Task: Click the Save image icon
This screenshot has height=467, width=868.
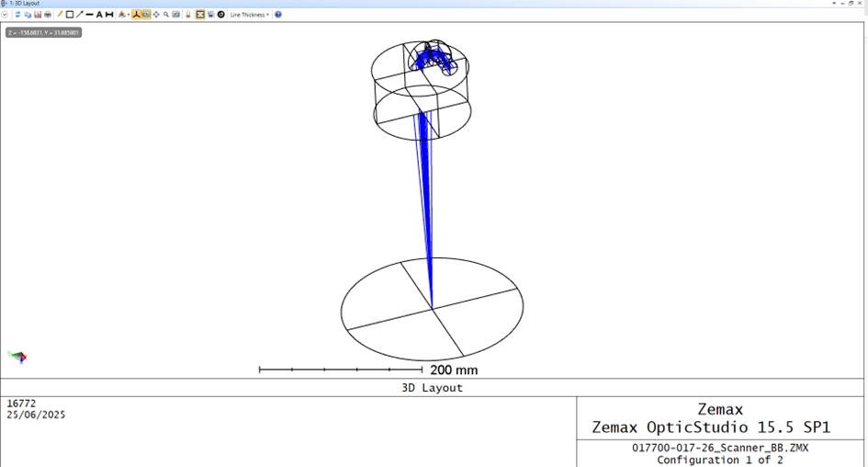Action: pos(38,15)
